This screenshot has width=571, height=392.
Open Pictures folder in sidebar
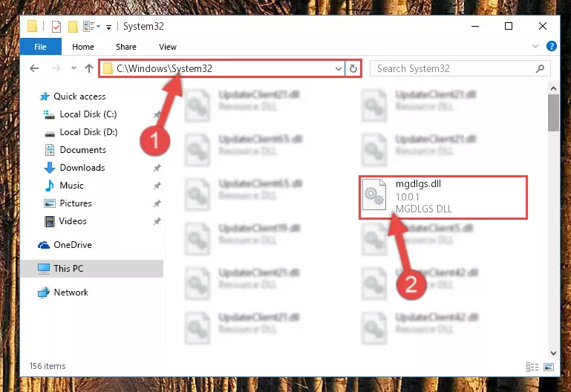[x=68, y=203]
